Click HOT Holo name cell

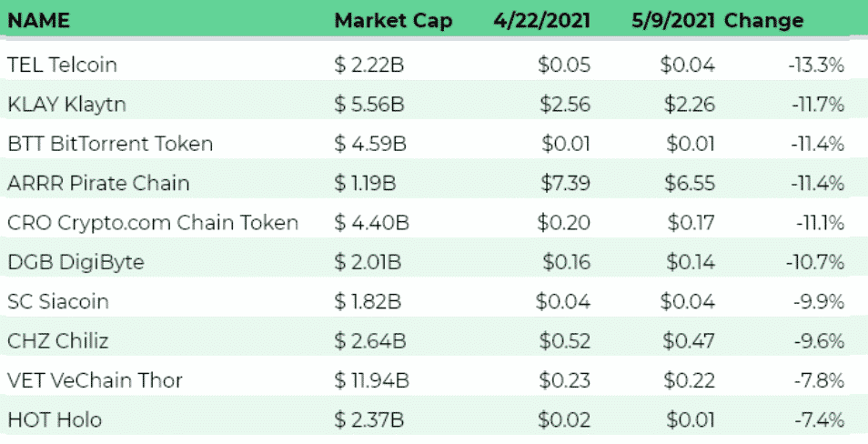54,419
